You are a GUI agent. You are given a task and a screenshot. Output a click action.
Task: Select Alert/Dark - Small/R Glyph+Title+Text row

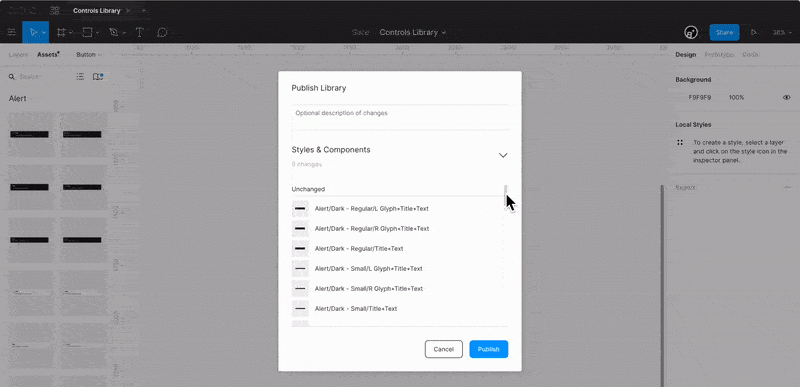point(399,289)
